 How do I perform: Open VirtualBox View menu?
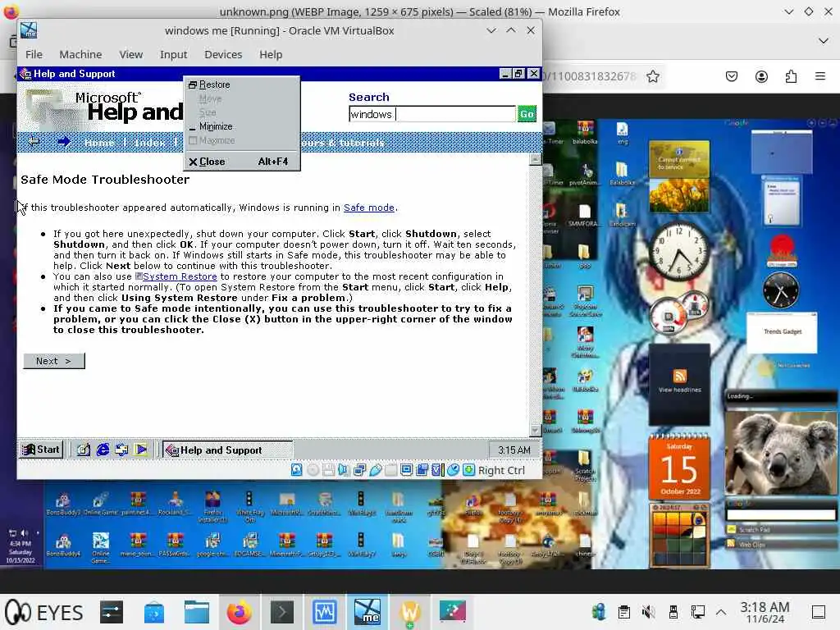tap(130, 54)
